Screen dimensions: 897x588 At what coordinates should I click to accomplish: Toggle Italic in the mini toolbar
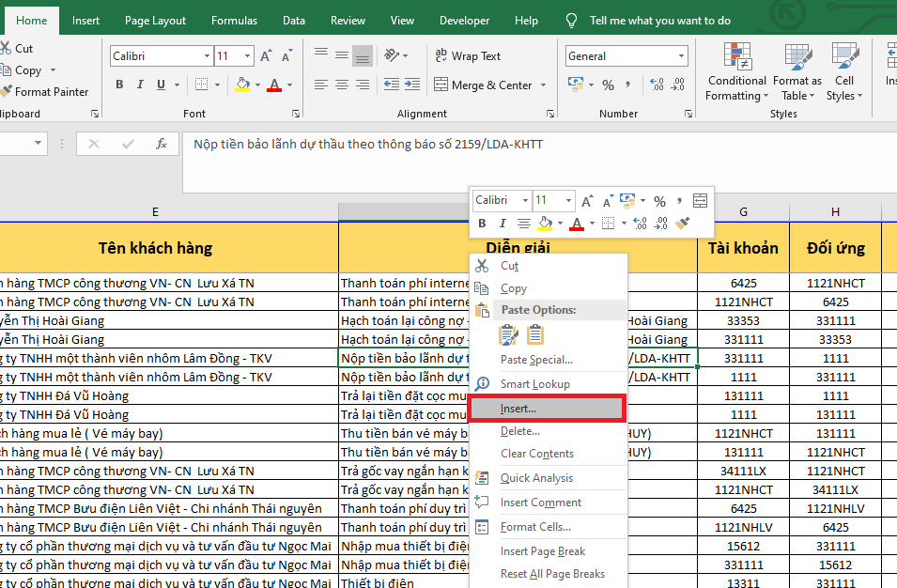(503, 224)
